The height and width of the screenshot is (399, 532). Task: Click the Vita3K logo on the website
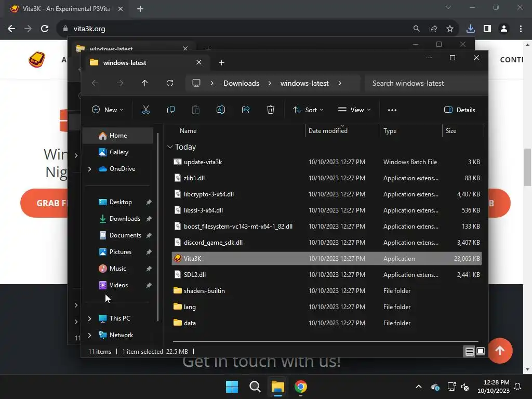(37, 59)
